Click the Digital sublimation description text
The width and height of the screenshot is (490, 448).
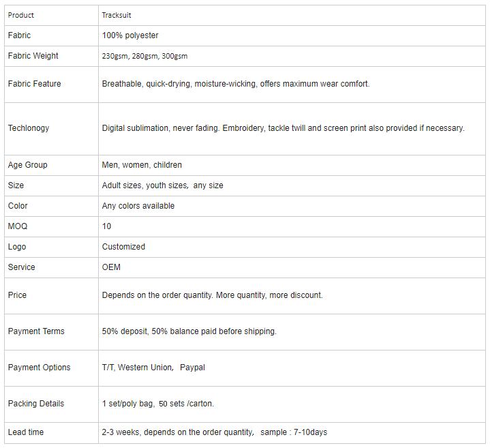pyautogui.click(x=283, y=128)
